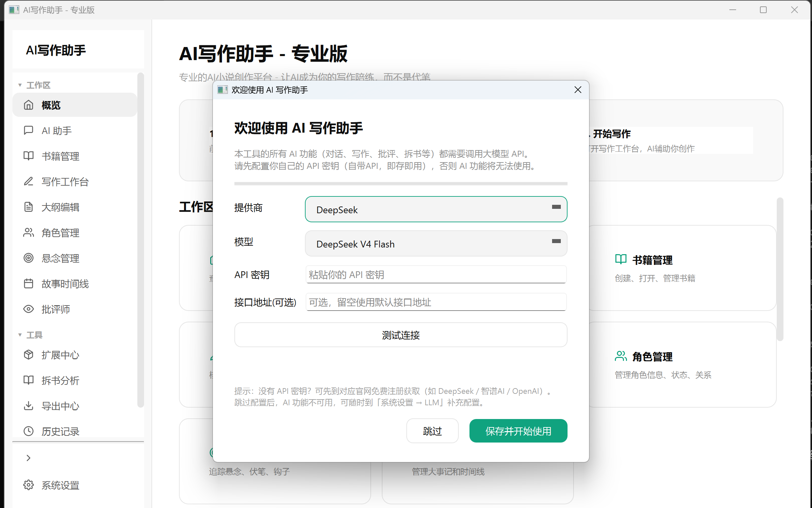Collapse the 工具 sidebar section

(x=20, y=335)
